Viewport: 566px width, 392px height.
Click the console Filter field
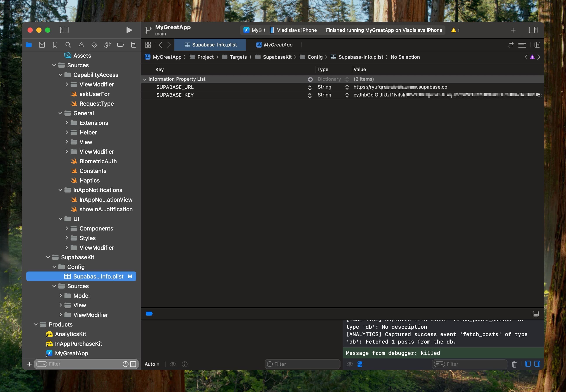pos(469,364)
